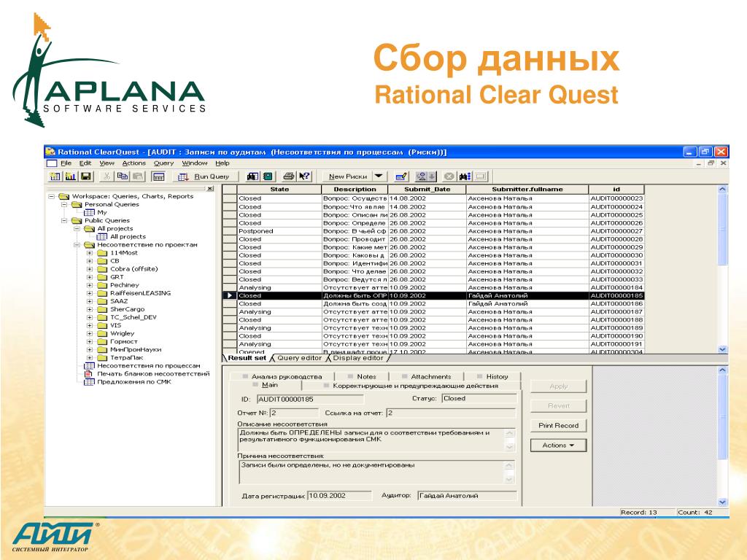The width and height of the screenshot is (747, 560).
Task: Open the Notes tab
Action: tap(362, 376)
